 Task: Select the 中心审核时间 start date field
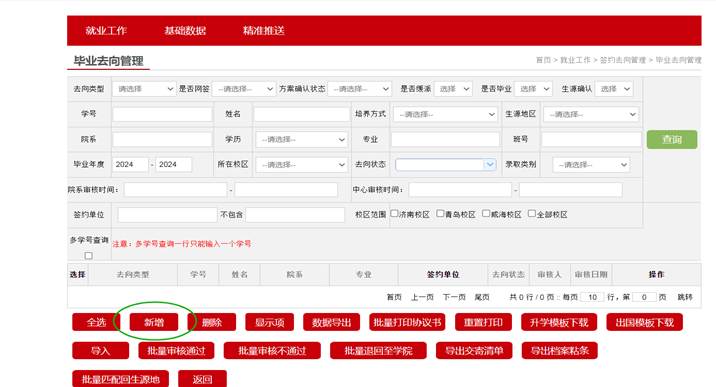(x=460, y=189)
